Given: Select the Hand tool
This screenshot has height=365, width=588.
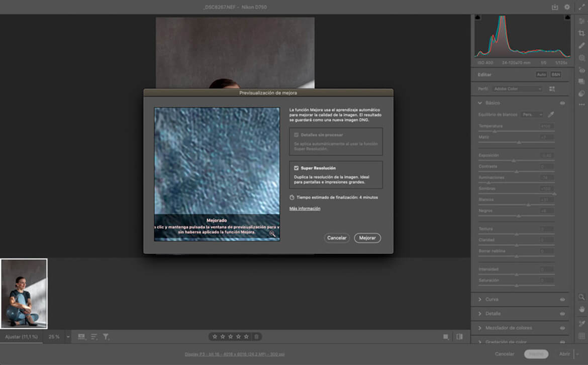Looking at the screenshot, I should pyautogui.click(x=581, y=309).
